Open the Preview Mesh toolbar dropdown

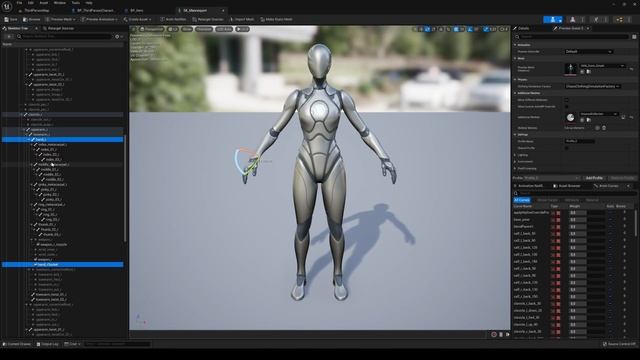(61, 19)
